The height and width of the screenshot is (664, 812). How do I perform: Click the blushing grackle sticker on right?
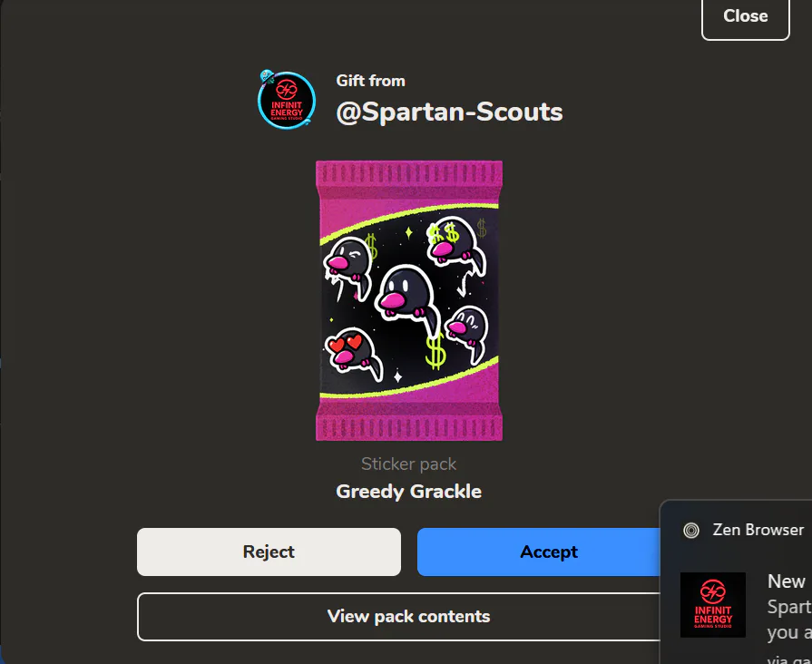point(467,332)
